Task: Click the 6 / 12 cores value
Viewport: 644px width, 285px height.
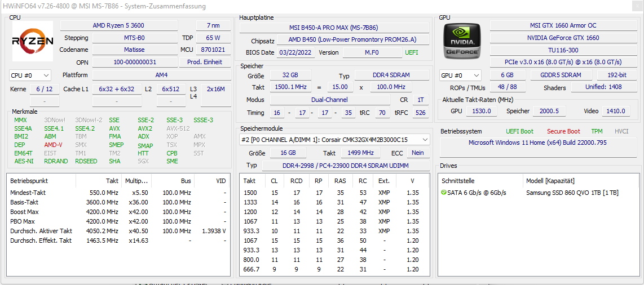Action: [45, 89]
